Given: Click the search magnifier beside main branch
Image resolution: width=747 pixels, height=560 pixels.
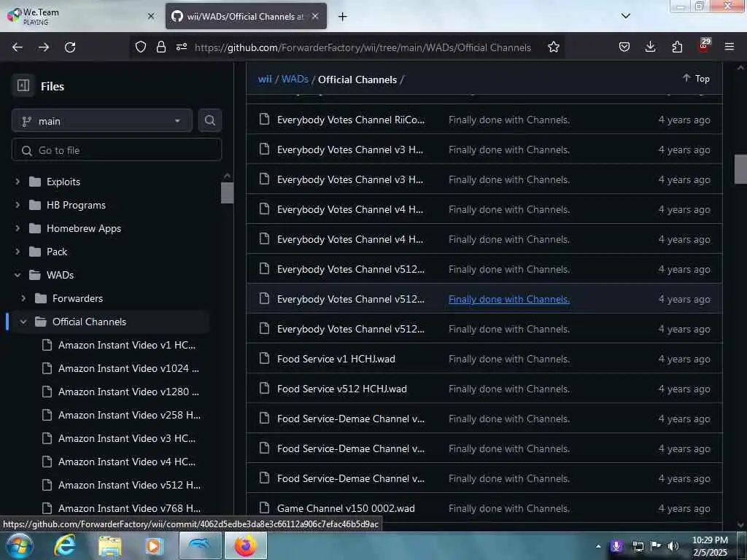Looking at the screenshot, I should click(x=209, y=120).
